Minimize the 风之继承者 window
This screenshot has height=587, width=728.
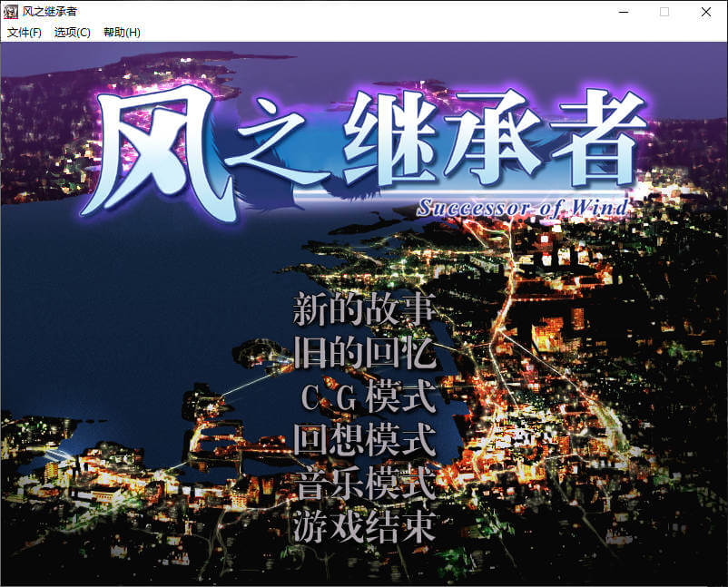pos(623,12)
